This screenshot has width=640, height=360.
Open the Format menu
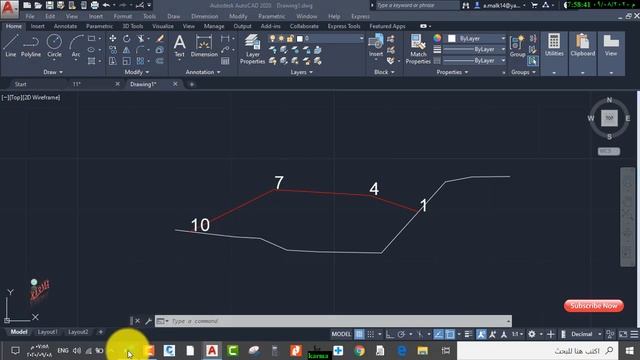(x=122, y=16)
